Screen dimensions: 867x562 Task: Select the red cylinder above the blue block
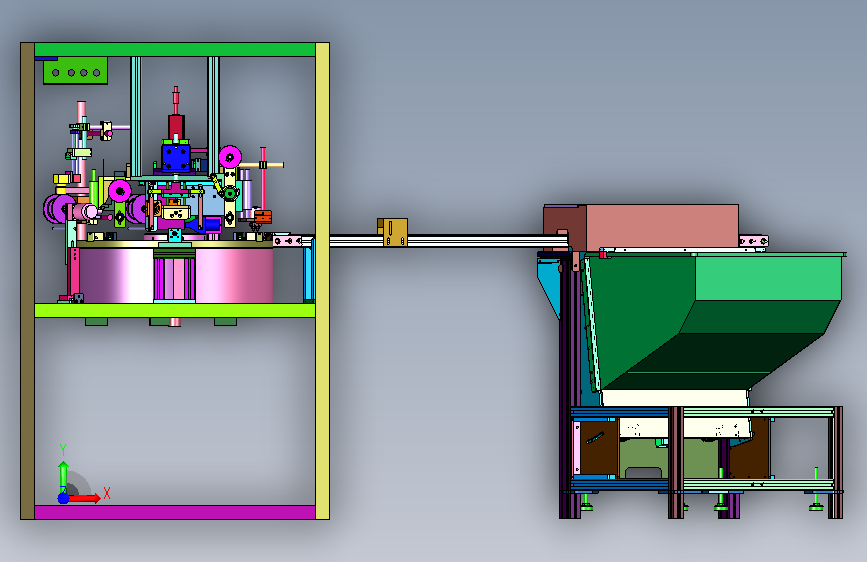pyautogui.click(x=176, y=126)
